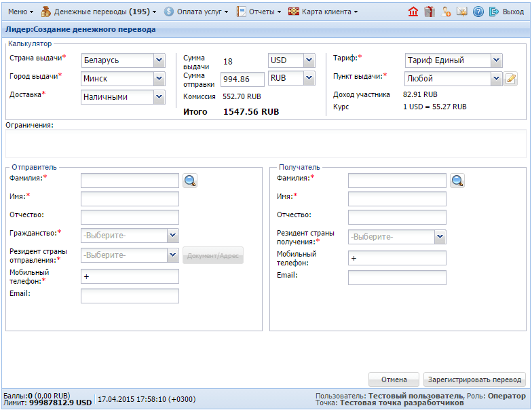Expand the Страна выдачи dropdown
This screenshot has height=410, width=532.
[x=159, y=60]
